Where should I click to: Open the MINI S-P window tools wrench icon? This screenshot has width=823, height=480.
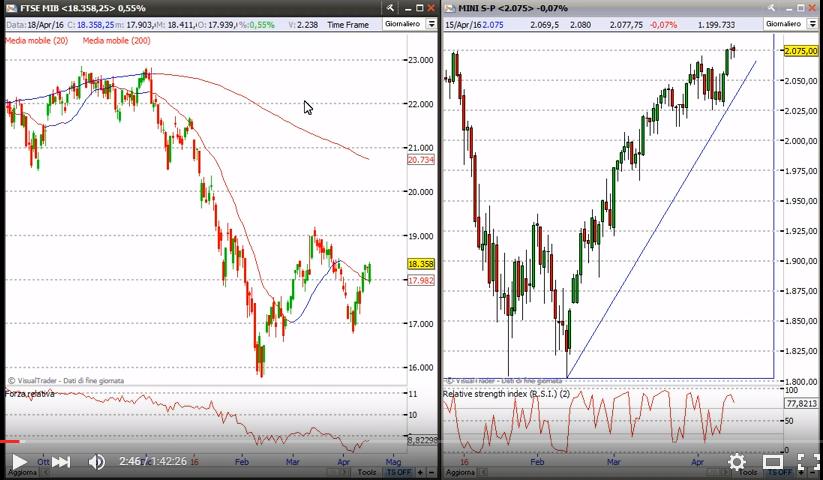771,8
